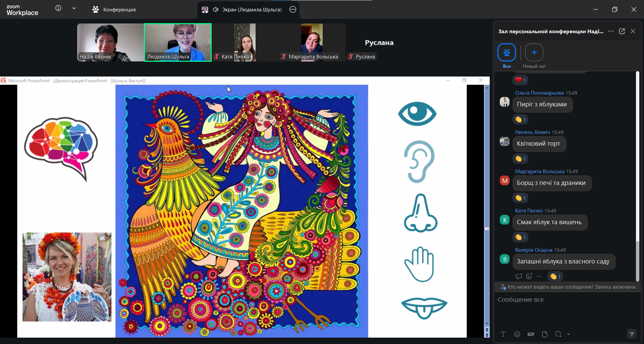The width and height of the screenshot is (644, 344).
Task: Add a reaction to Валерія Осадча's message
Action: (529, 276)
